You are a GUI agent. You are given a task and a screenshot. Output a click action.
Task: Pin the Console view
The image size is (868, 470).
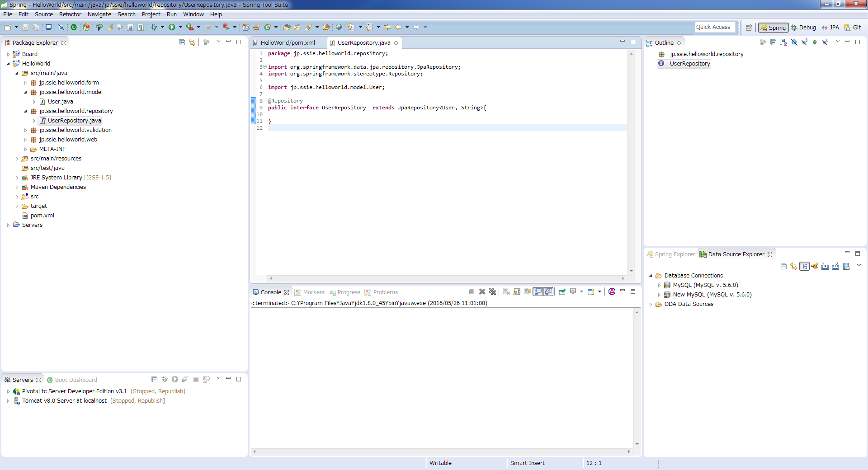point(562,292)
